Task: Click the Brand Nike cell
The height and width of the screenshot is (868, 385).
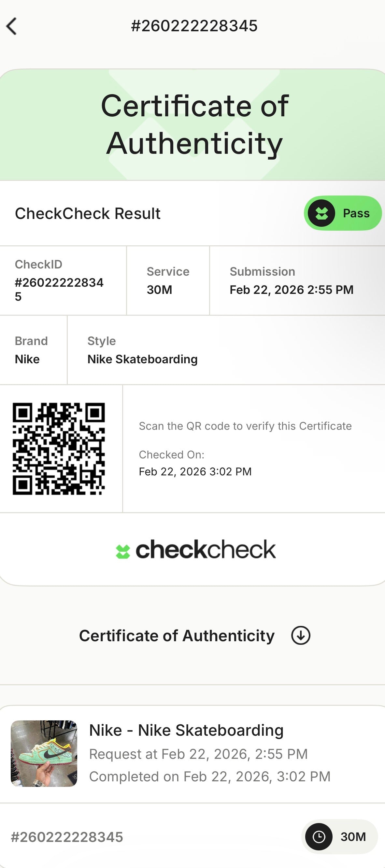Action: click(x=31, y=350)
